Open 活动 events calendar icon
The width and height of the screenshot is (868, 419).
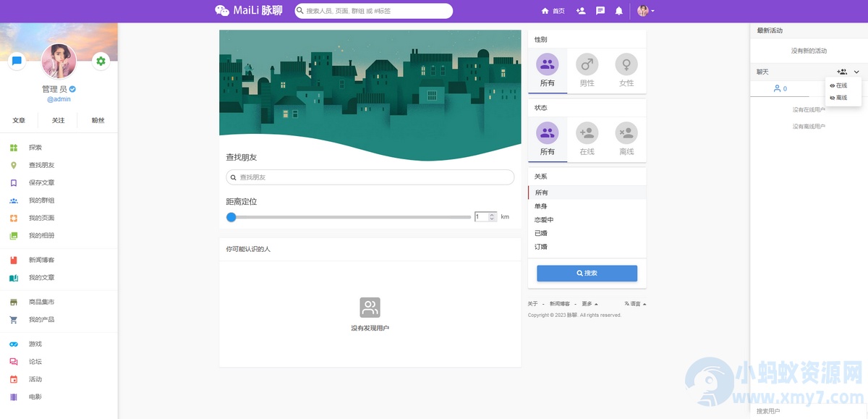coord(14,379)
